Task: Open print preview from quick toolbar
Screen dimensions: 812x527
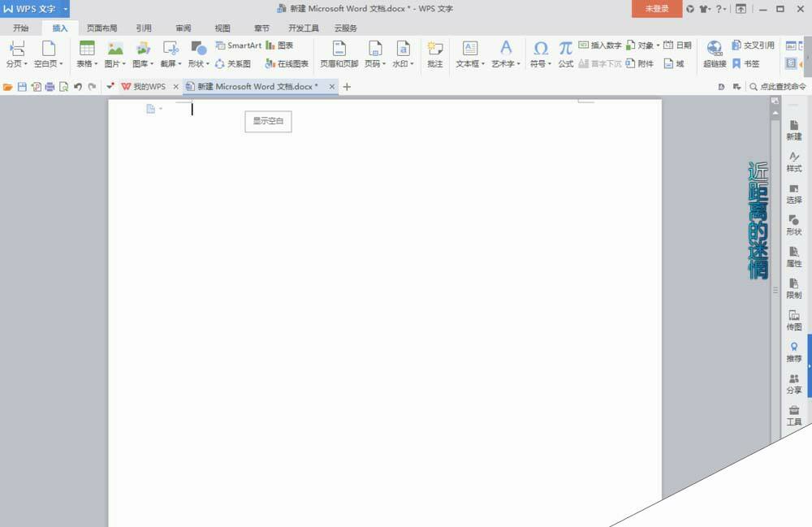Action: tap(63, 87)
